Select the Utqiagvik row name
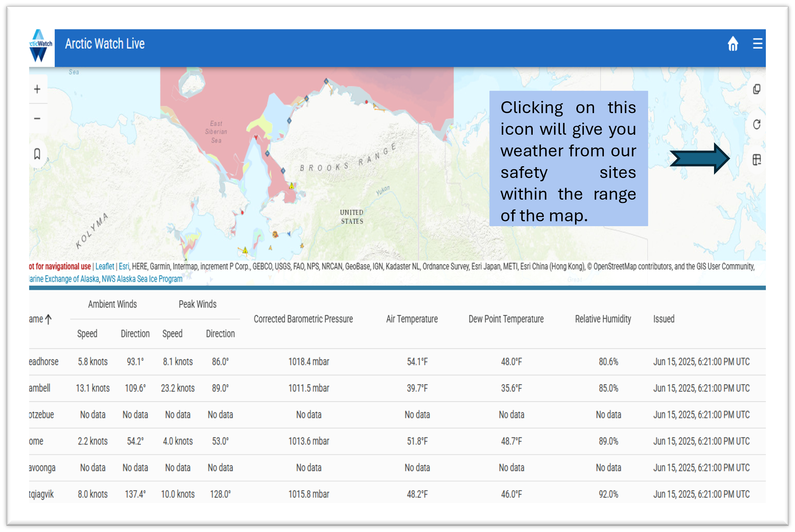Viewport: 795px width, 532px height. [41, 494]
